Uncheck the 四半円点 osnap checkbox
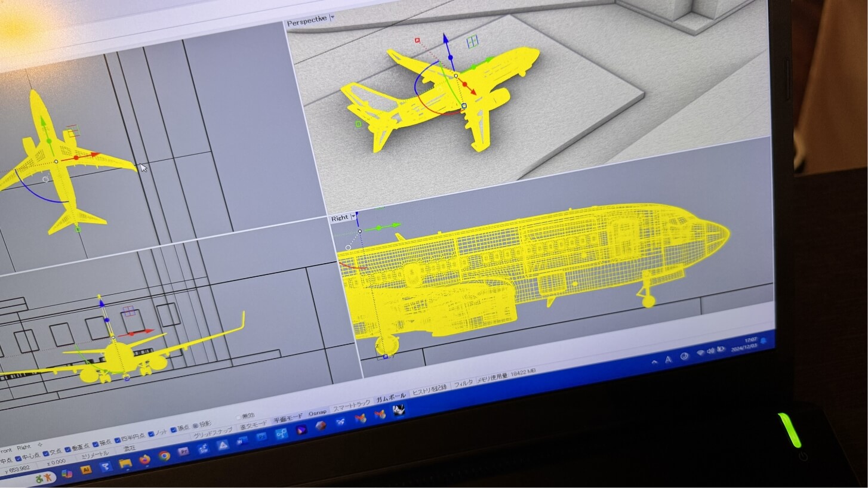Screen dimensions: 868x488 click(x=117, y=440)
